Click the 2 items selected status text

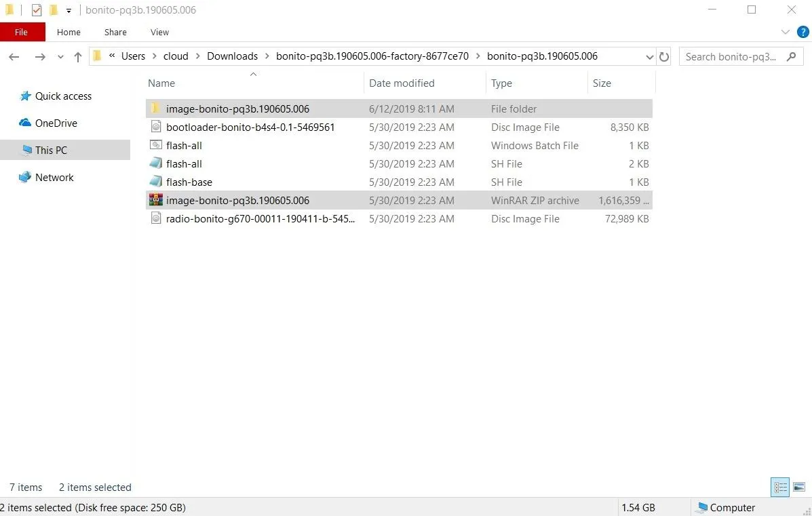[95, 487]
